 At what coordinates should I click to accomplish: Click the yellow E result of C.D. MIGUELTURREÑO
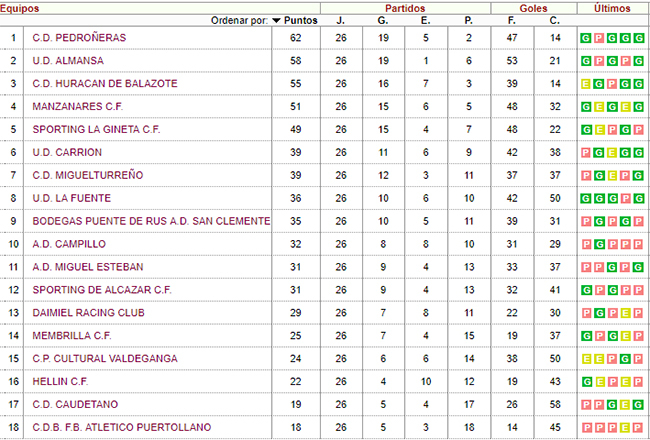click(x=612, y=176)
